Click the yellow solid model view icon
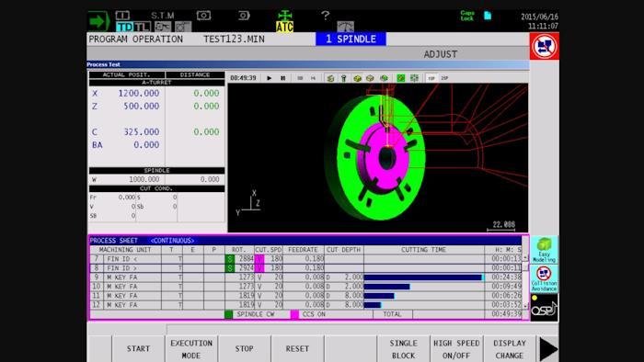This screenshot has height=362, width=644. pos(357,78)
